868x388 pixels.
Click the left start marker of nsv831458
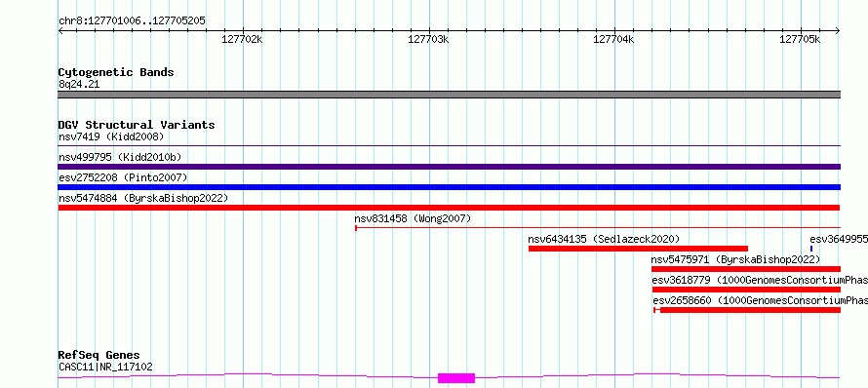coord(356,227)
